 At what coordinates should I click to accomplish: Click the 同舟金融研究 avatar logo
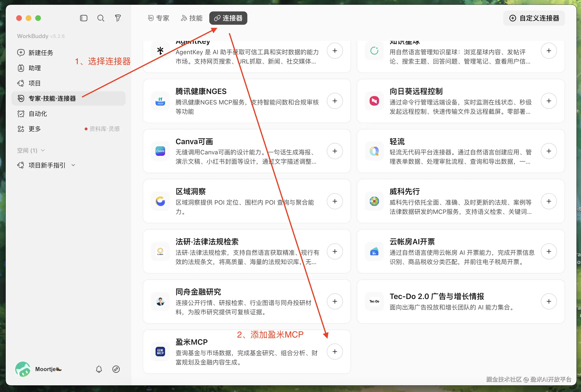(x=160, y=302)
